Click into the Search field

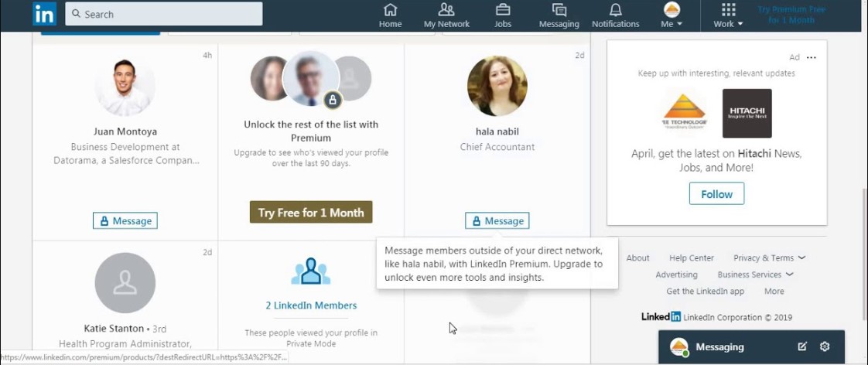164,14
